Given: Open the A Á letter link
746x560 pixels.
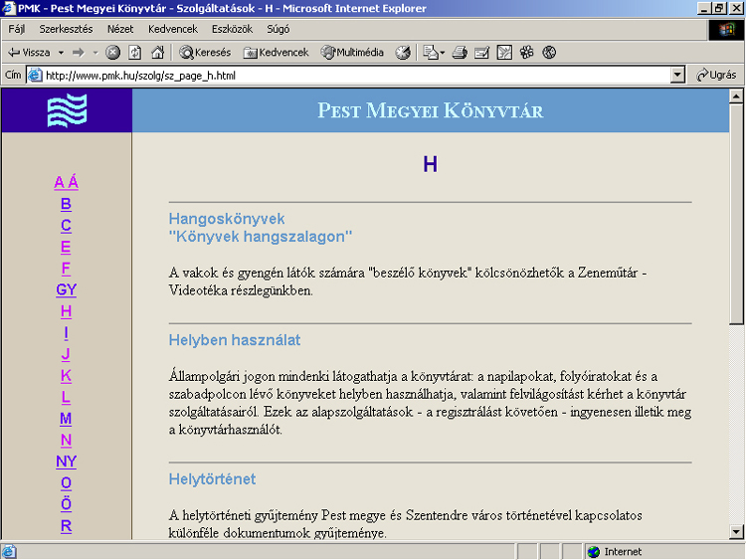Looking at the screenshot, I should click(66, 182).
